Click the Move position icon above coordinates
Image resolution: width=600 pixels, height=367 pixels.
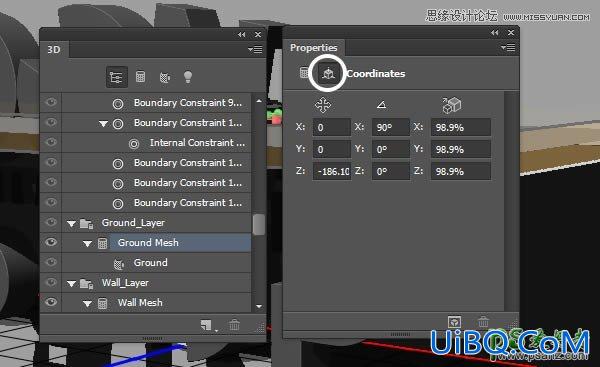point(323,105)
